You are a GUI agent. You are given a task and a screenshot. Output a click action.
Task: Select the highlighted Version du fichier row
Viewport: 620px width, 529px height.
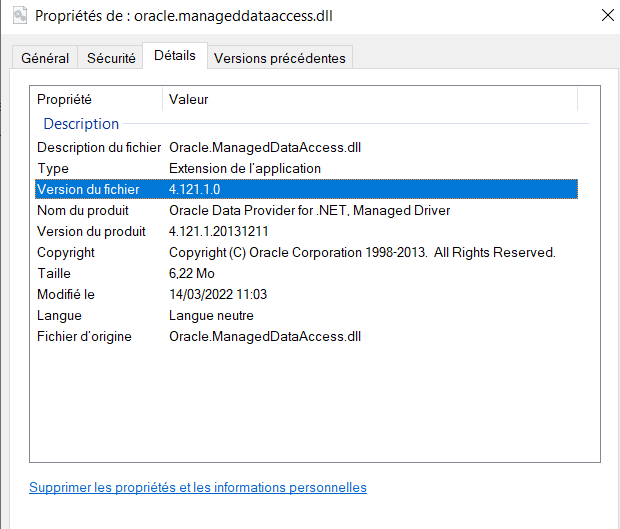[306, 189]
